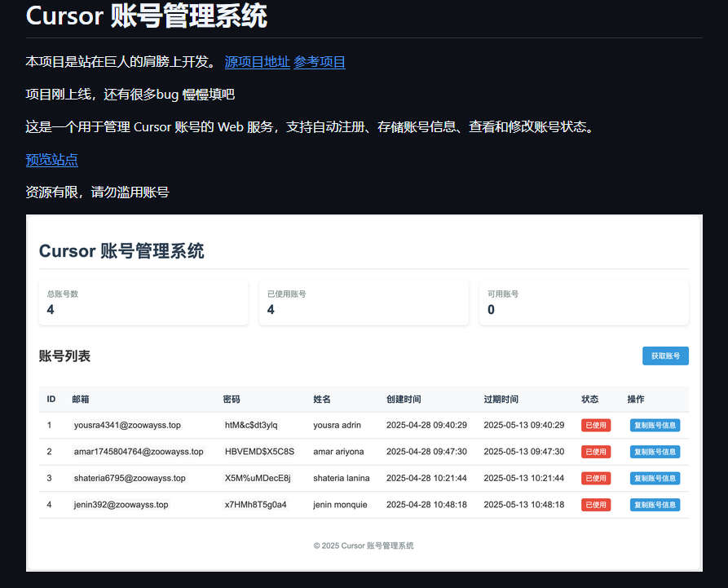Visit the 预览站点 link
Screen dimensions: 728x588
(51, 160)
